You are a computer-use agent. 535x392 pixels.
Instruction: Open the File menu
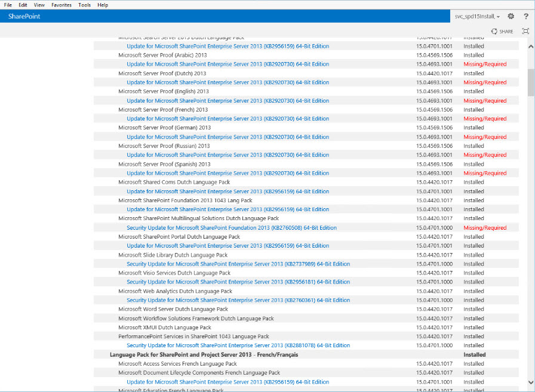(x=8, y=5)
